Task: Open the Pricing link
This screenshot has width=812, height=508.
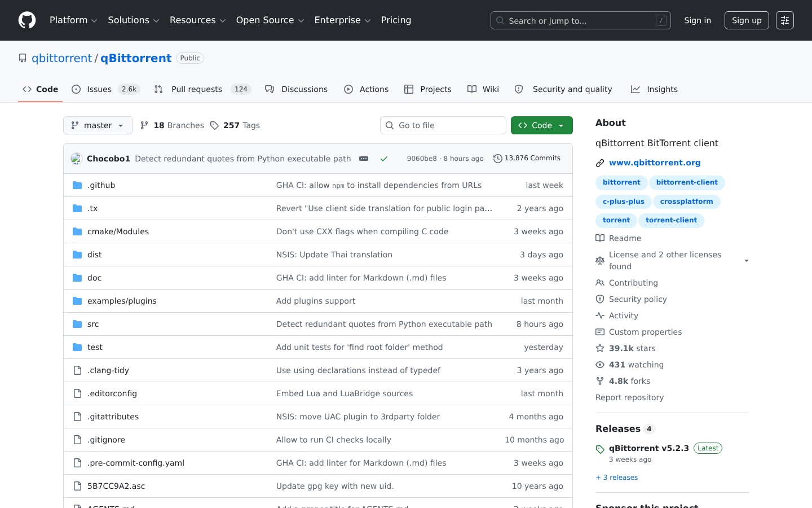Action: [x=396, y=20]
